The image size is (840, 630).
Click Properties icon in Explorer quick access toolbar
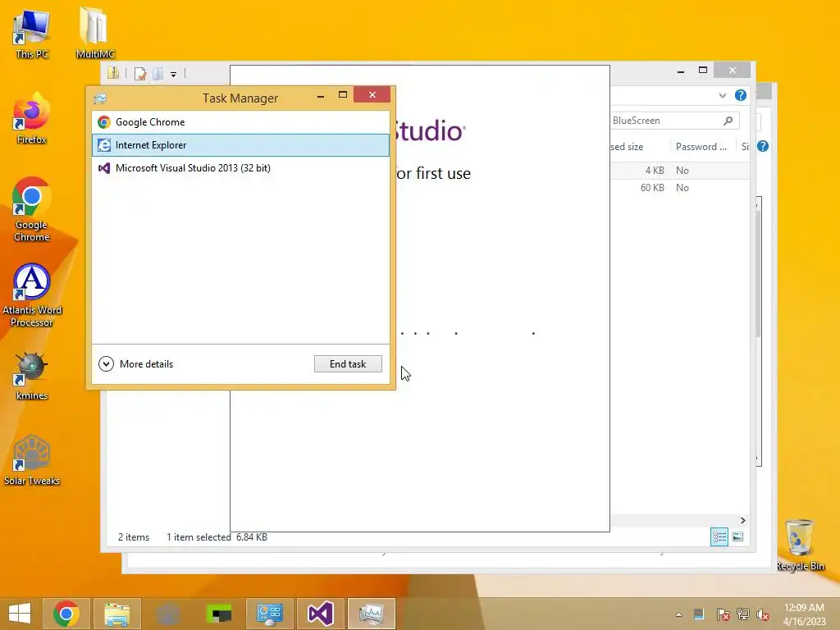click(140, 73)
